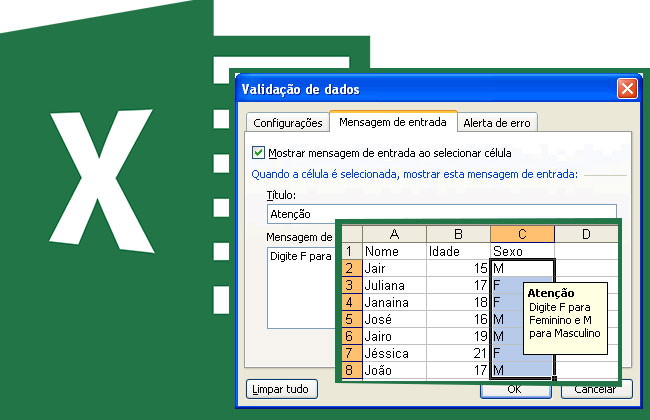Select the cell containing José
The width and height of the screenshot is (650, 420).
point(394,319)
